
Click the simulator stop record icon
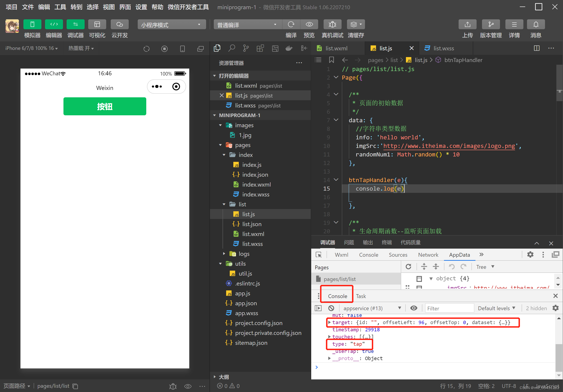164,49
